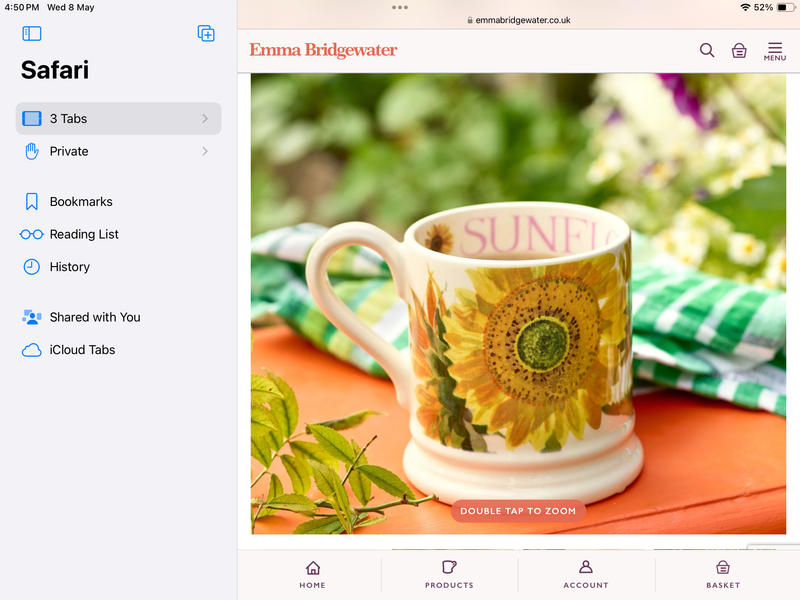Tap the 52% battery percentage text
The image size is (800, 600).
(763, 7)
